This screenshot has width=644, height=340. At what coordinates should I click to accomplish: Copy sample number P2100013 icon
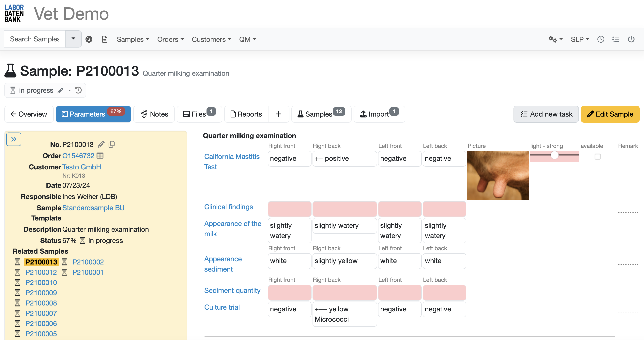pos(112,144)
